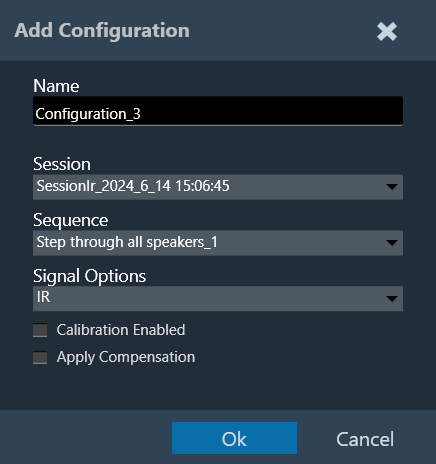Open the Sequence dropdown arrow

click(x=392, y=243)
